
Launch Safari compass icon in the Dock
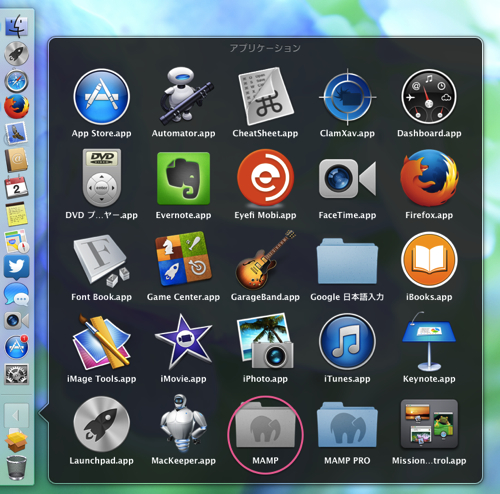tap(16, 81)
